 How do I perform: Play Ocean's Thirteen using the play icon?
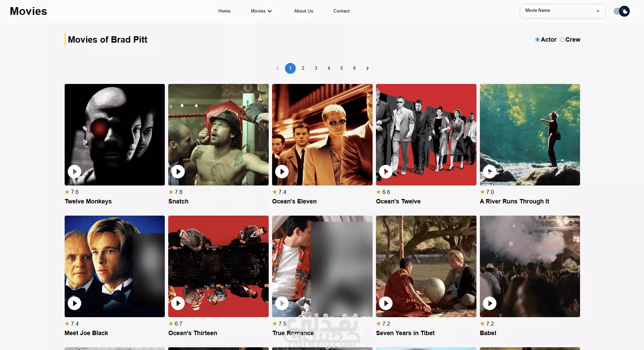click(178, 303)
